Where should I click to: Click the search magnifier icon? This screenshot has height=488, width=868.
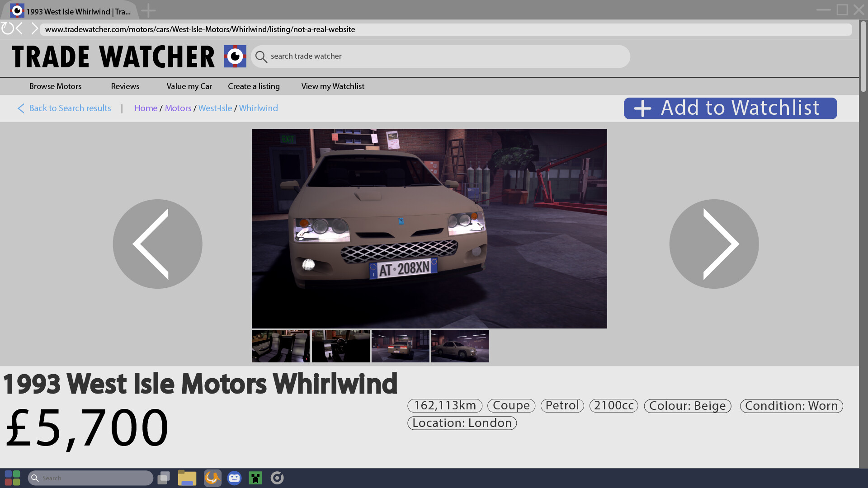coord(261,57)
